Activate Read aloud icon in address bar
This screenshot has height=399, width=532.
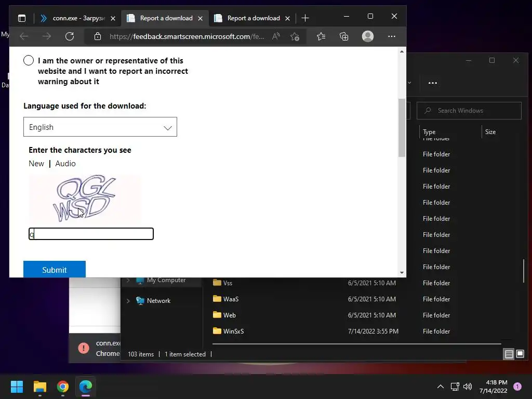pyautogui.click(x=276, y=36)
